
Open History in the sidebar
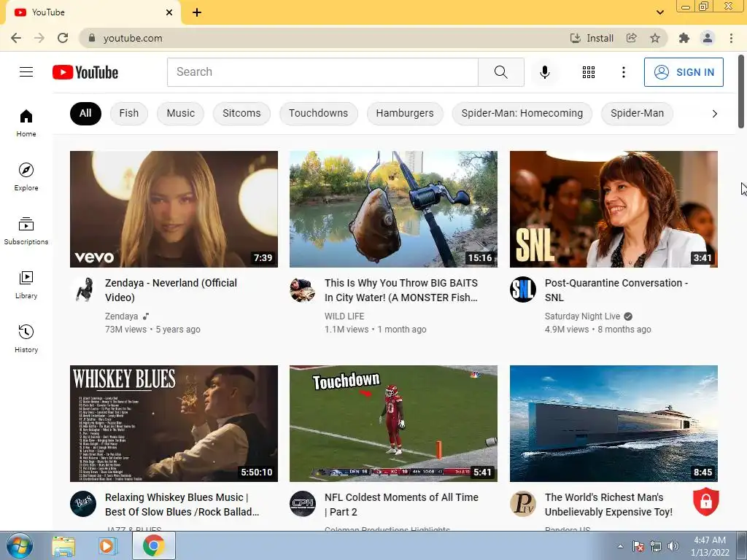[26, 338]
